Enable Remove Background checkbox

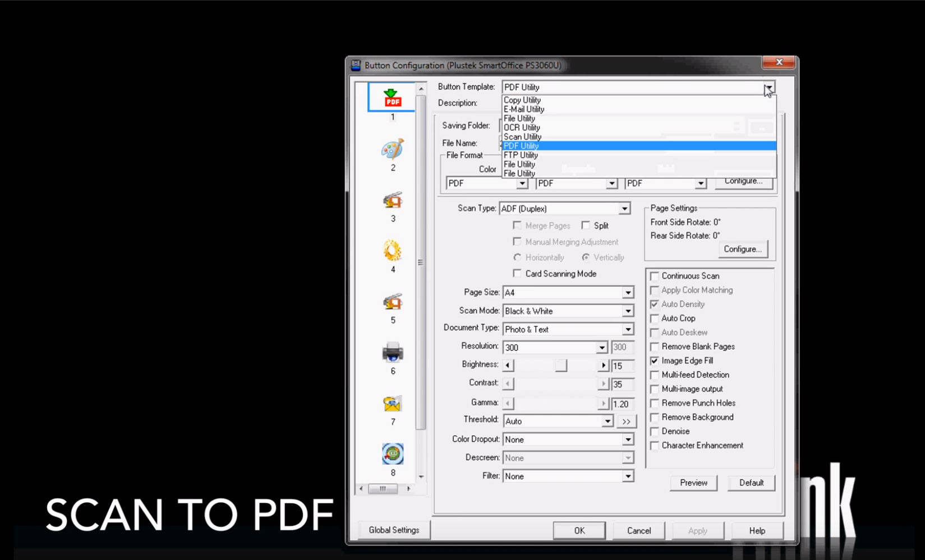[x=654, y=417]
